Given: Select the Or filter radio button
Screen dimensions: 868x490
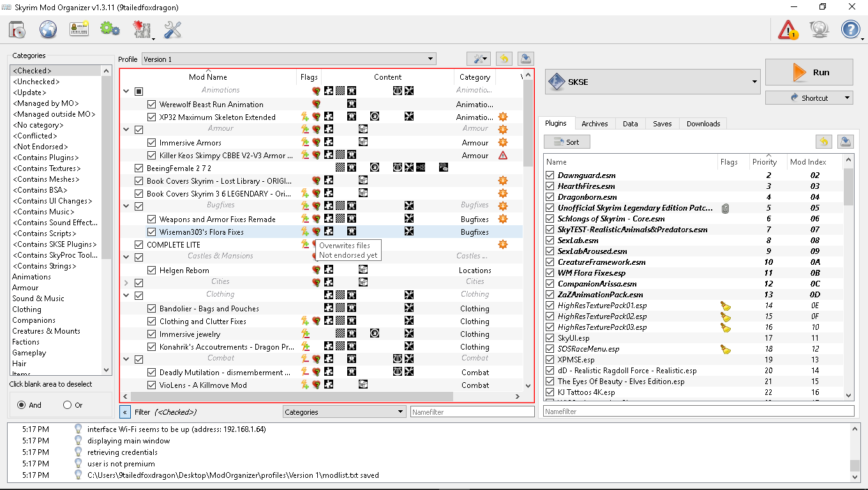Looking at the screenshot, I should pyautogui.click(x=68, y=405).
